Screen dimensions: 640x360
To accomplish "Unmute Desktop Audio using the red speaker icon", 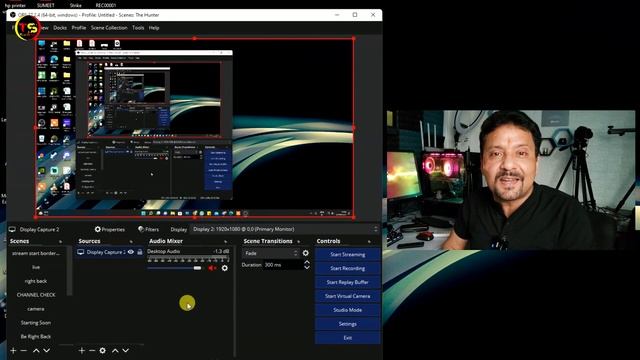I will coord(212,268).
